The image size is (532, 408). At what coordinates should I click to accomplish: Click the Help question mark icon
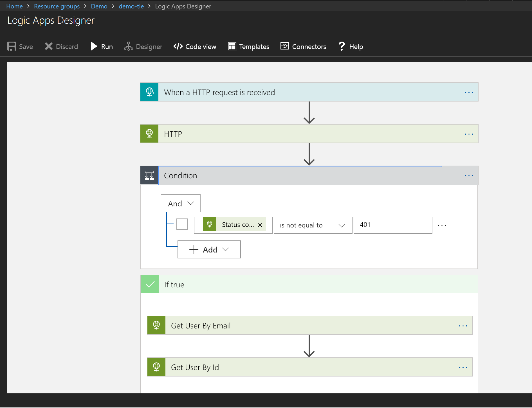pos(342,46)
